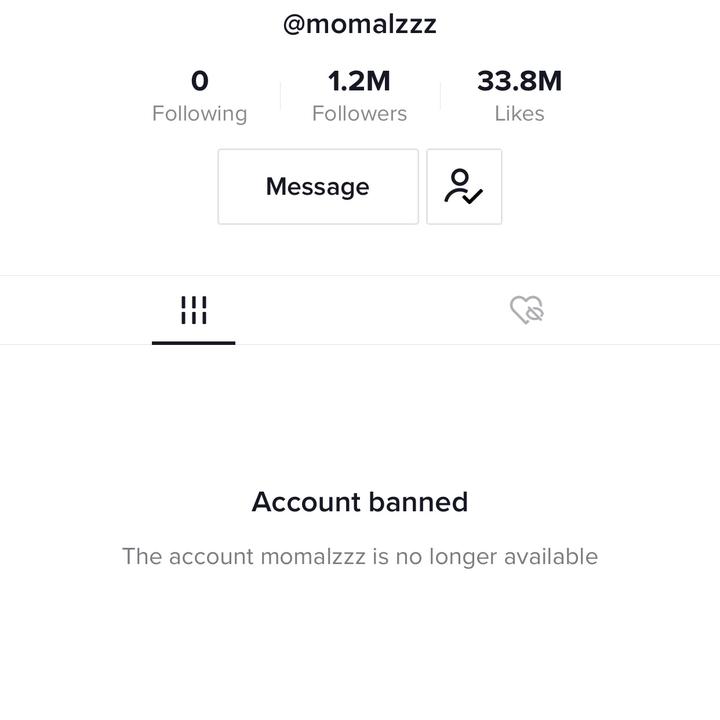Click divider between Following and Followers stats
The image size is (720, 720).
click(280, 96)
